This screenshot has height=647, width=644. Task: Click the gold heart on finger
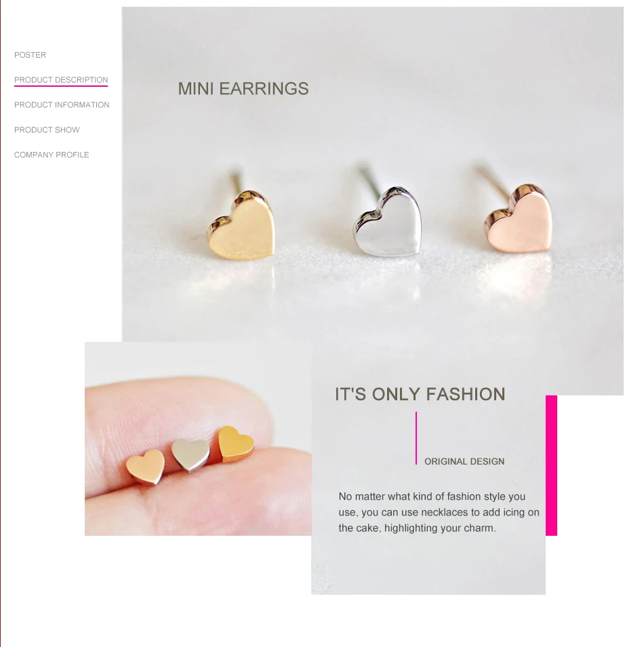coord(236,444)
